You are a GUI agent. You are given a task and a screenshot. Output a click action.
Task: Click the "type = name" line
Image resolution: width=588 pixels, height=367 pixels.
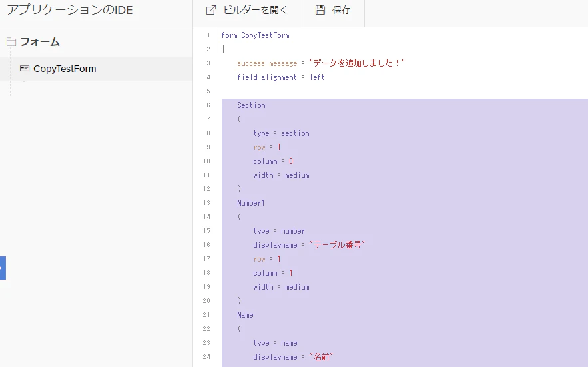click(275, 343)
